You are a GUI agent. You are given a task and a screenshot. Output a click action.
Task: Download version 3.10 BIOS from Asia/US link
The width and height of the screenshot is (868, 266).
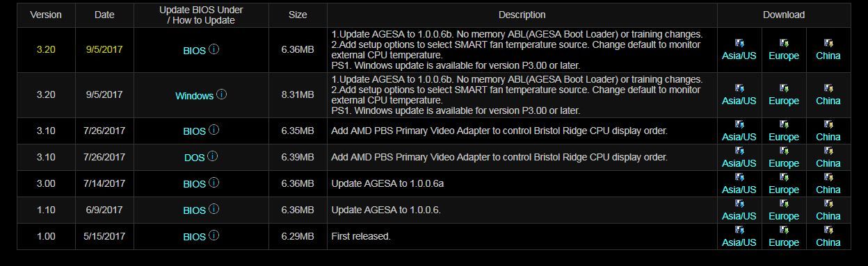(x=739, y=137)
